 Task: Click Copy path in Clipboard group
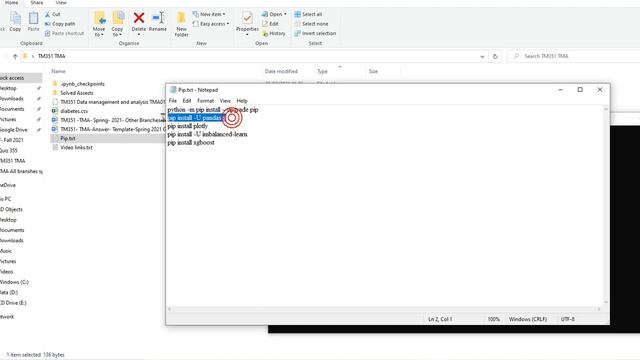[60, 24]
